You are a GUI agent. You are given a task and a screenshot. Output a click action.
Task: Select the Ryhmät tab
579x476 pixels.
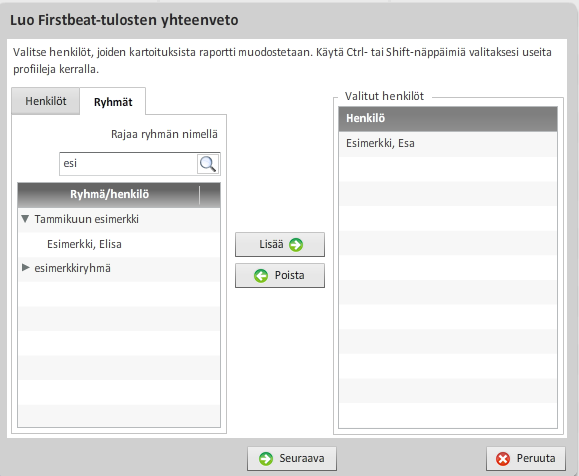113,102
